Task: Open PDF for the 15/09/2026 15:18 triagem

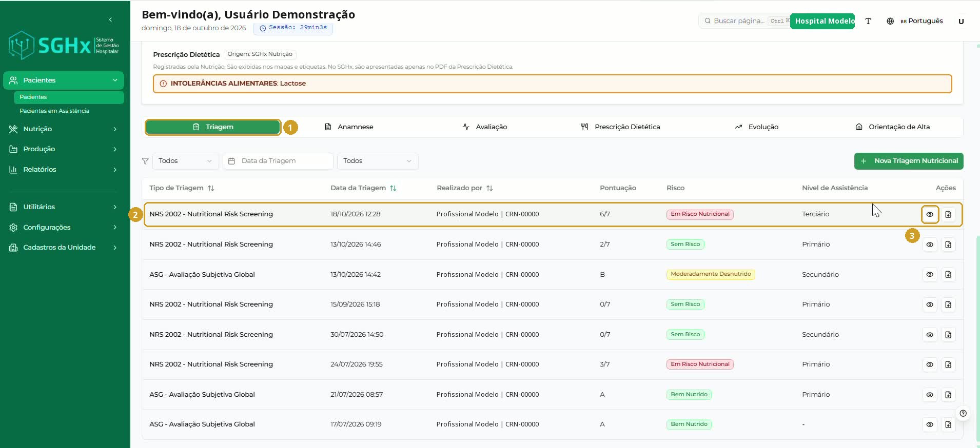Action: tap(948, 304)
